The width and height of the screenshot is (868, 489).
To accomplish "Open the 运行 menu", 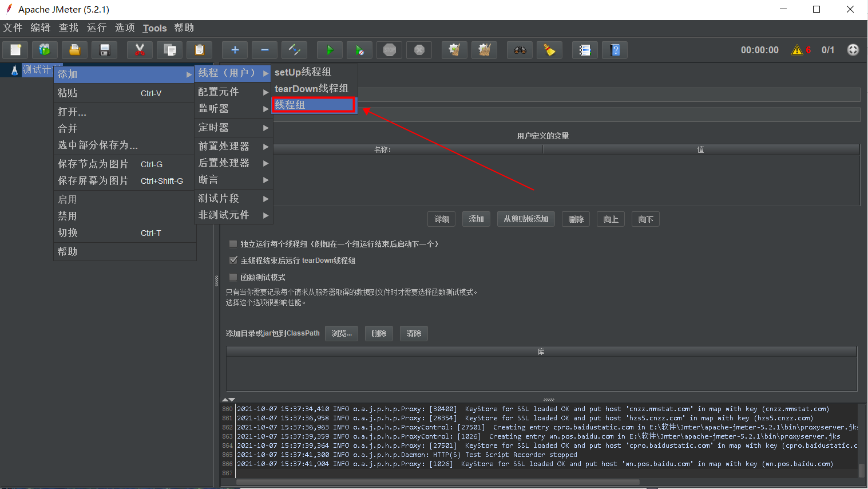I will pyautogui.click(x=97, y=27).
